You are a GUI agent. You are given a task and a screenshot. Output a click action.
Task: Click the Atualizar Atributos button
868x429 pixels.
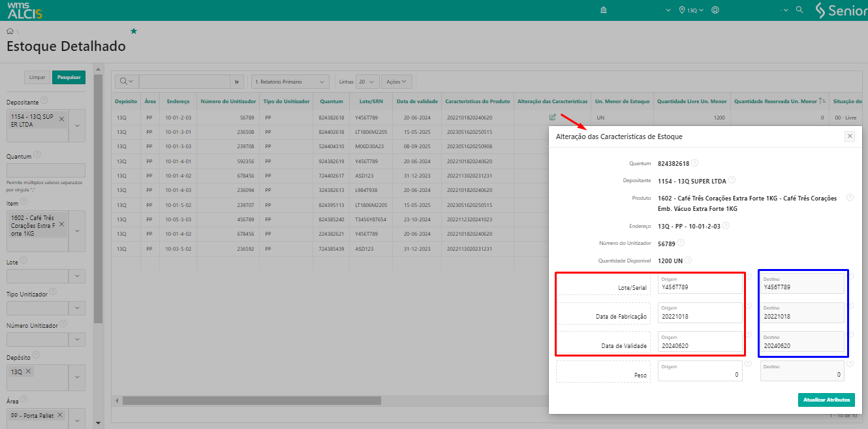(826, 400)
